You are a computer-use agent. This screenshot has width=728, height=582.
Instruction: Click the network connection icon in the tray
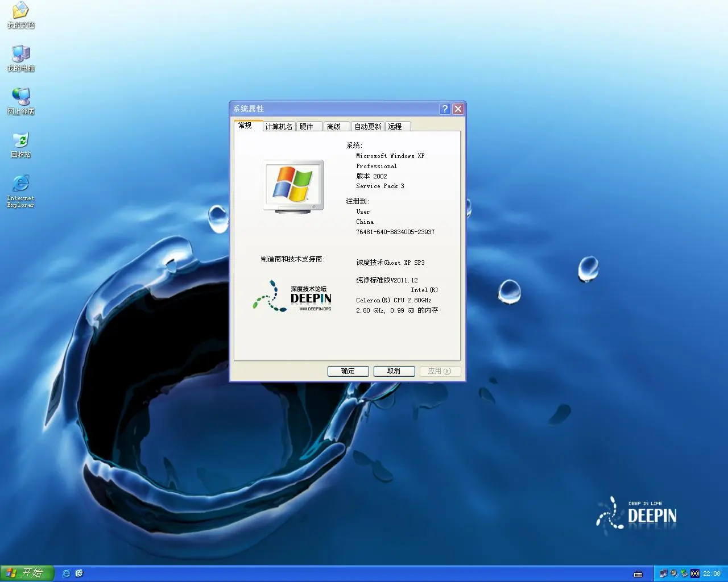click(x=664, y=573)
